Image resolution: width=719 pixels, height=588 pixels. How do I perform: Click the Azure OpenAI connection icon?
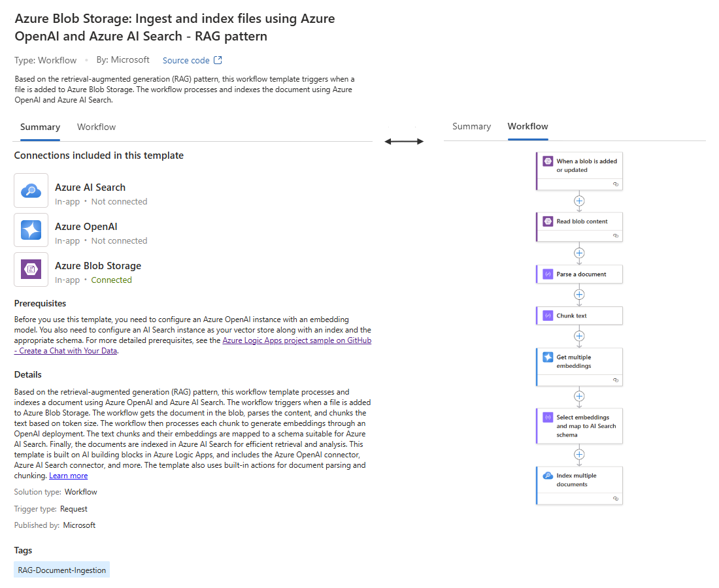click(x=31, y=229)
